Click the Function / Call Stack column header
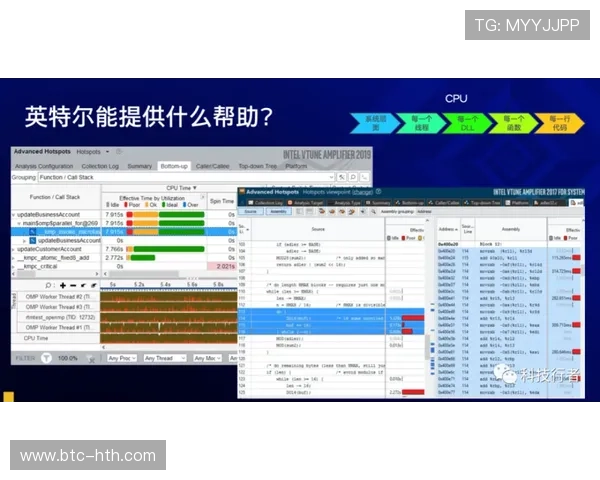 tap(55, 197)
